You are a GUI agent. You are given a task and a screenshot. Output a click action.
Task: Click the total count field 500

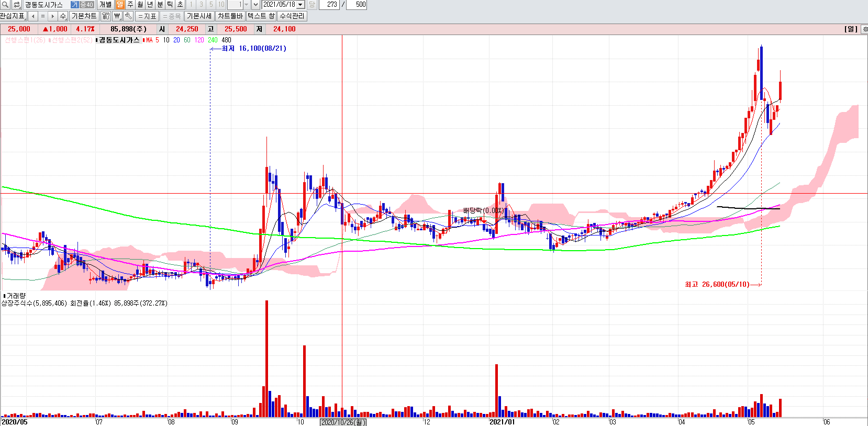pos(357,5)
